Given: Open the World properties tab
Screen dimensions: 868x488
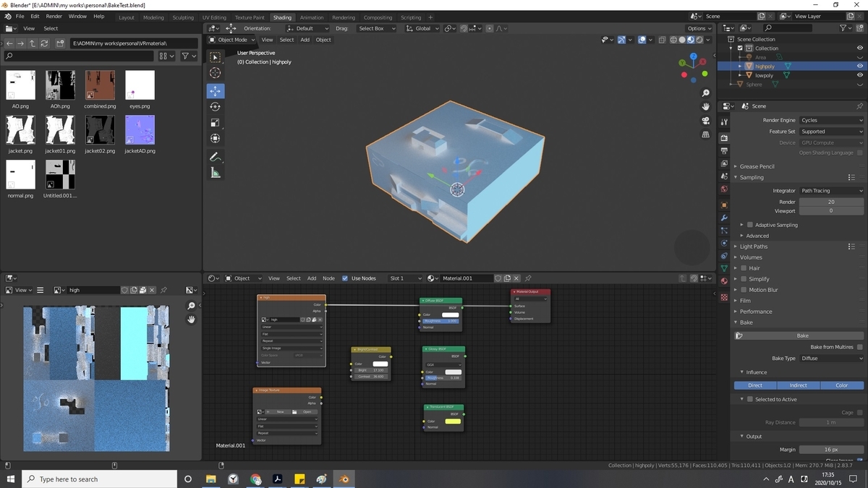Looking at the screenshot, I should click(724, 189).
